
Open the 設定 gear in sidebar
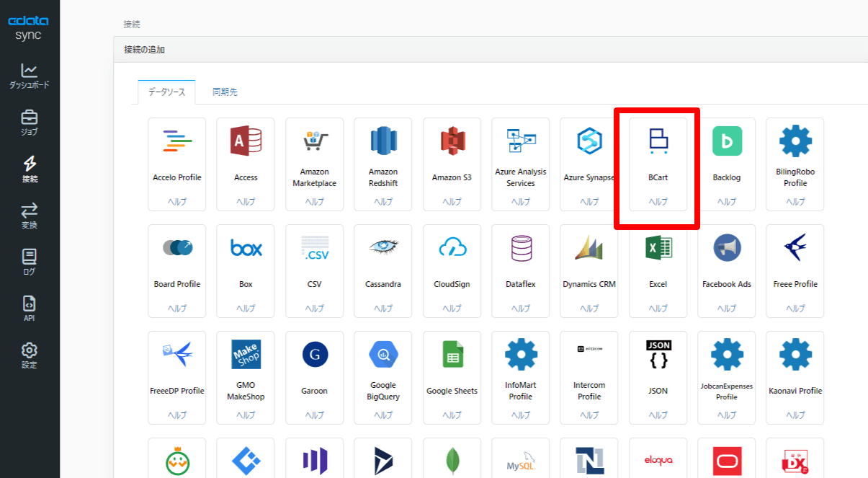30,355
